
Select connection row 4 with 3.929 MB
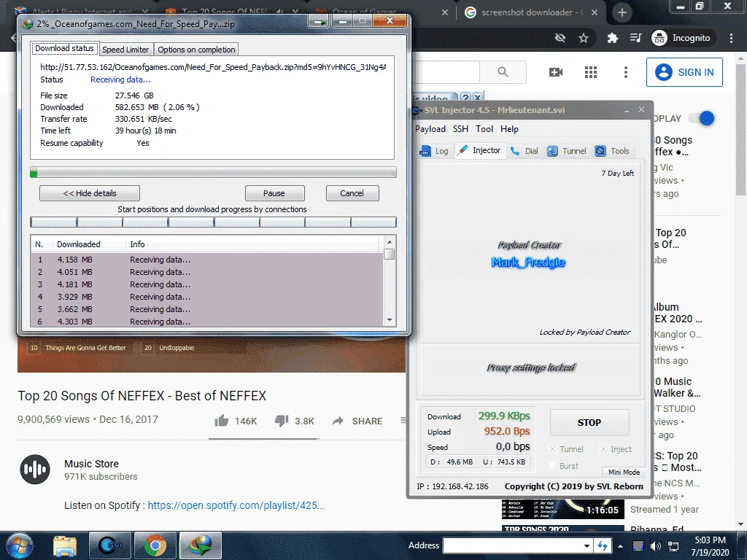coord(206,297)
